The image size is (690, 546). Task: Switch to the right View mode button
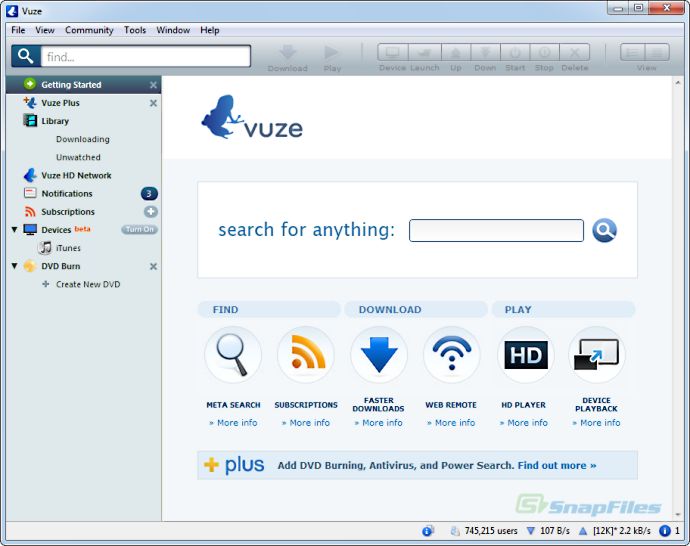[657, 52]
